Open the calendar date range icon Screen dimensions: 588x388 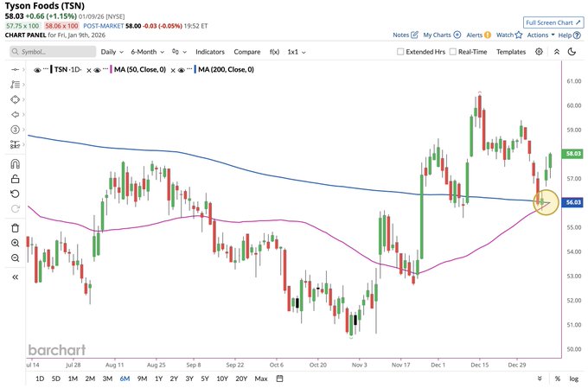279,378
